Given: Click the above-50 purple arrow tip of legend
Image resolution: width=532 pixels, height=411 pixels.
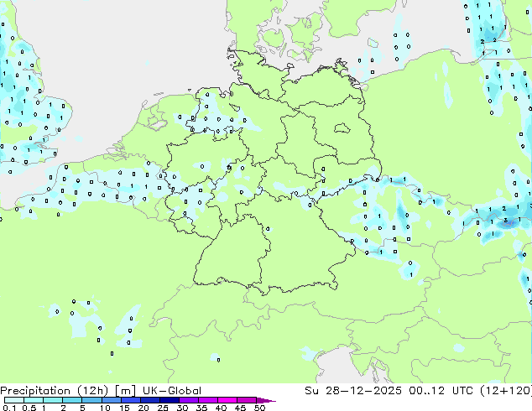Looking at the screenshot, I should pyautogui.click(x=266, y=400).
